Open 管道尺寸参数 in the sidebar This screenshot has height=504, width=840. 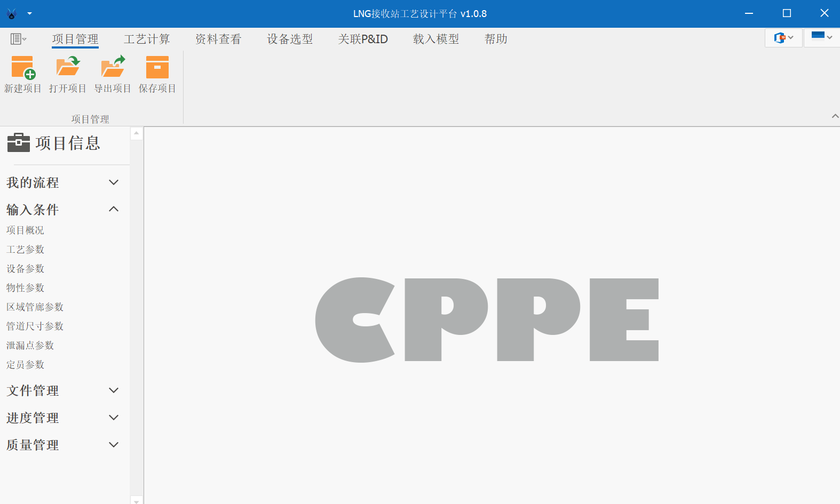point(35,326)
